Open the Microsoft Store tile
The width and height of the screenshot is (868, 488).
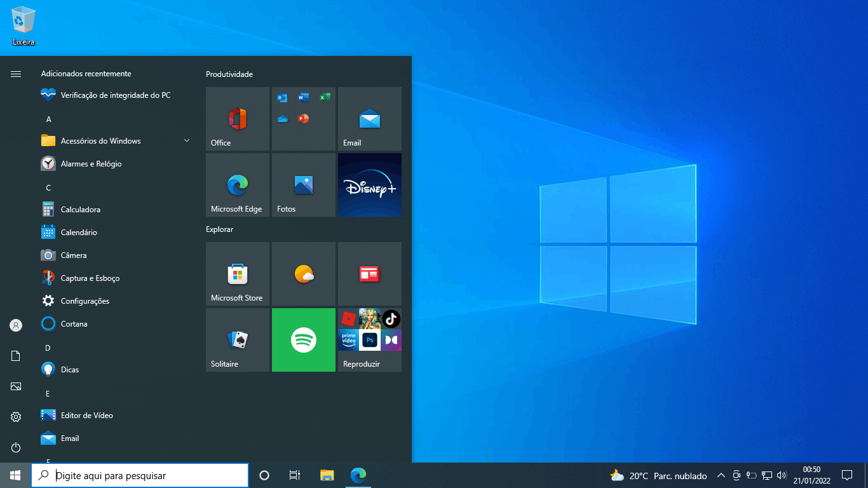238,274
